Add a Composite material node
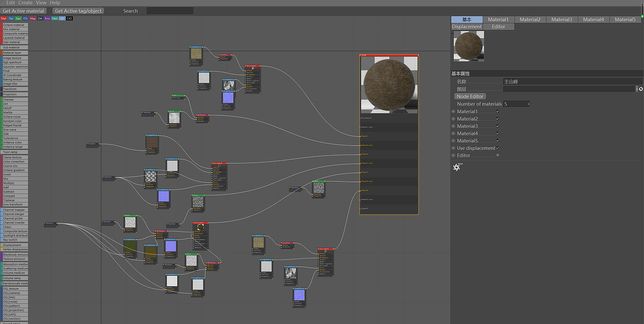This screenshot has height=324, width=644. tap(14, 34)
